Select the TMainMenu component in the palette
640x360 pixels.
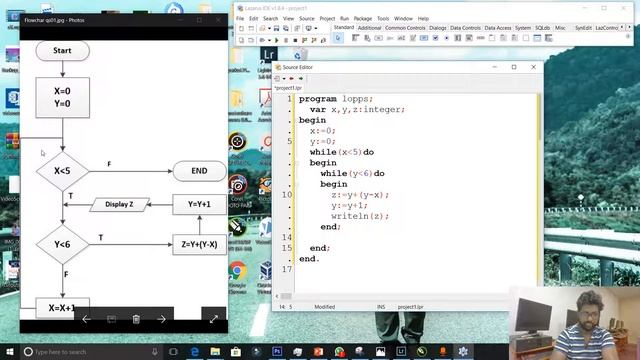pyautogui.click(x=356, y=38)
